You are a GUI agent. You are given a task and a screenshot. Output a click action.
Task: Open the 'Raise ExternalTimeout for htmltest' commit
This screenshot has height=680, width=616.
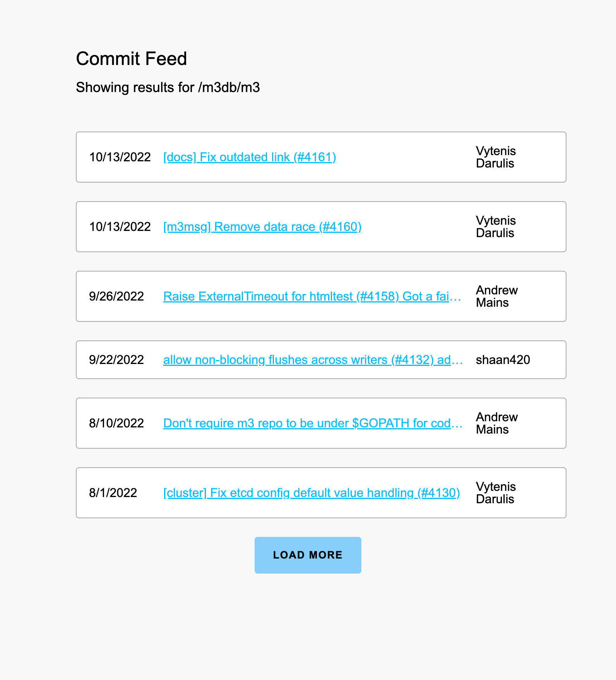click(312, 296)
